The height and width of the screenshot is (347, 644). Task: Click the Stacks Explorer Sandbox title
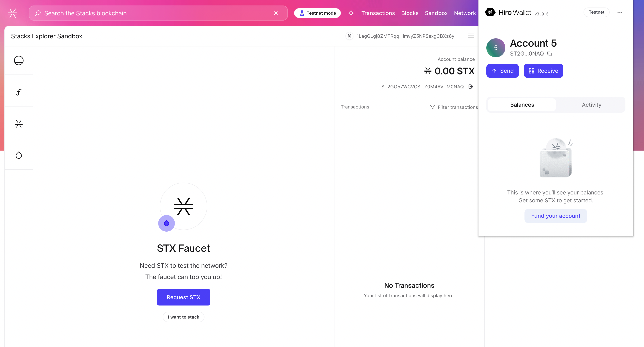46,36
